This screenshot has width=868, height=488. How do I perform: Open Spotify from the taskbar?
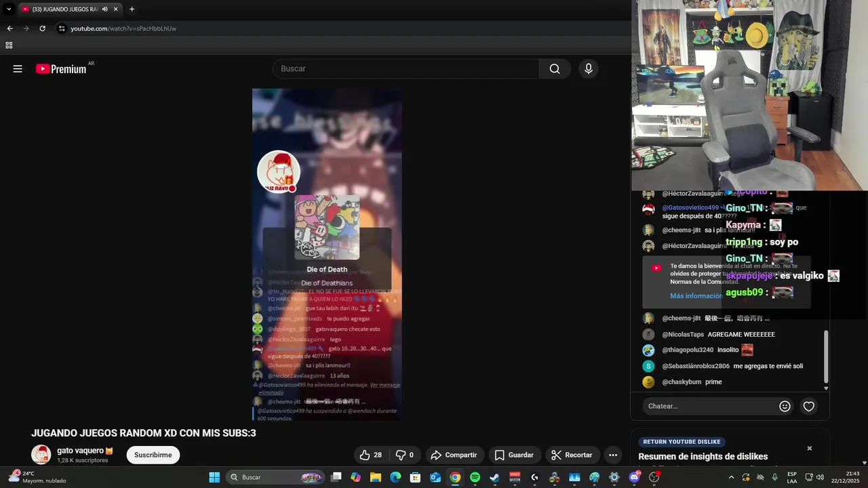coord(475,477)
